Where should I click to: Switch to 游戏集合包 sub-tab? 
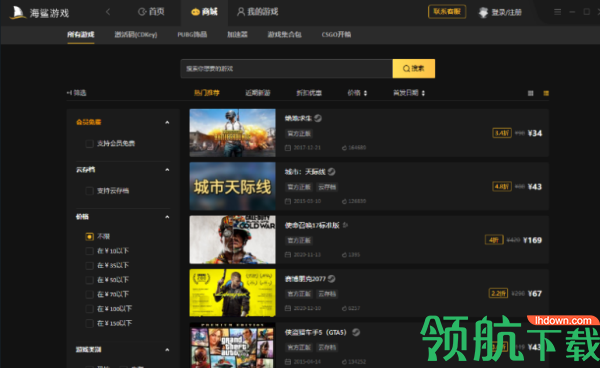click(285, 34)
